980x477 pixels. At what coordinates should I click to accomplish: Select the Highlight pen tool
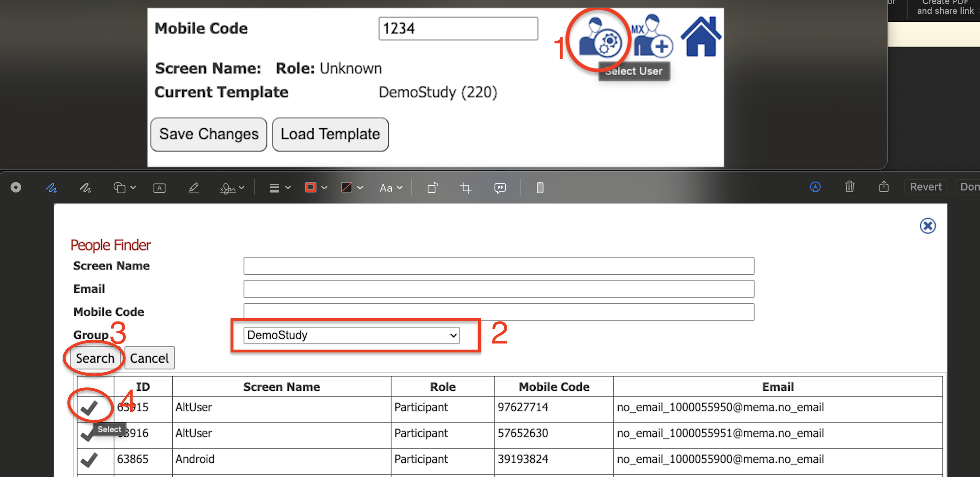[193, 188]
